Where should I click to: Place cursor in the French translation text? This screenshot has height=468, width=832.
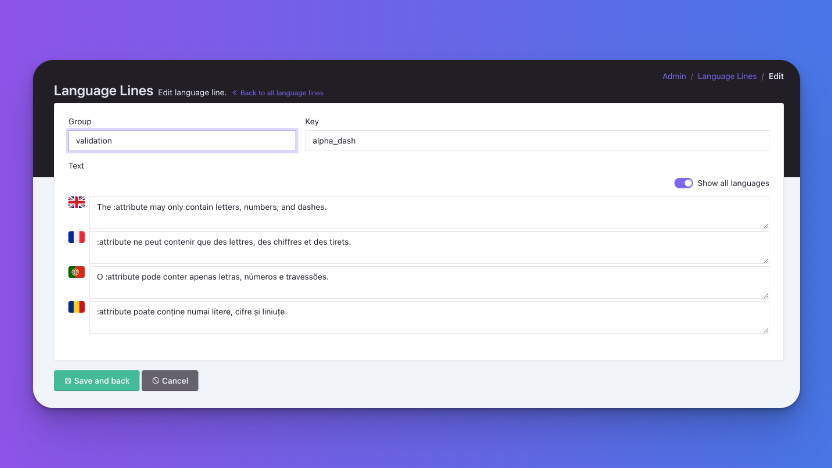[430, 247]
